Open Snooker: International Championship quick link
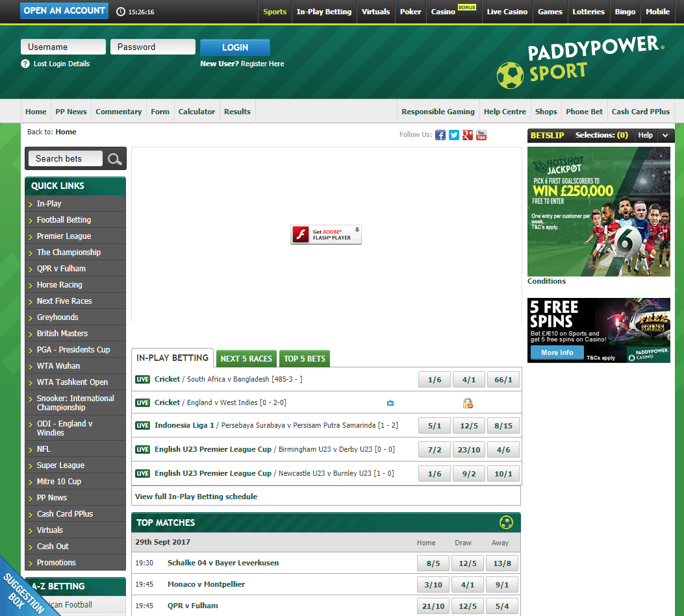The height and width of the screenshot is (616, 684). pos(75,403)
